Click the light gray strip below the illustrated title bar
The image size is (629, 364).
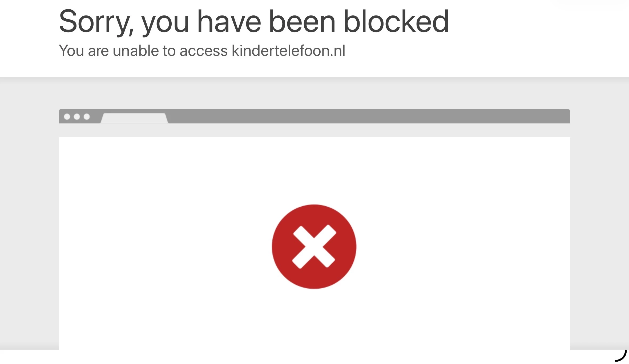(x=314, y=130)
